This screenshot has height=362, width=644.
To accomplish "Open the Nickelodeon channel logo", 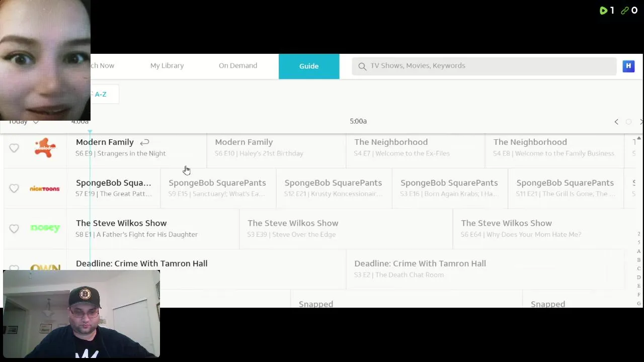I will click(x=45, y=148).
